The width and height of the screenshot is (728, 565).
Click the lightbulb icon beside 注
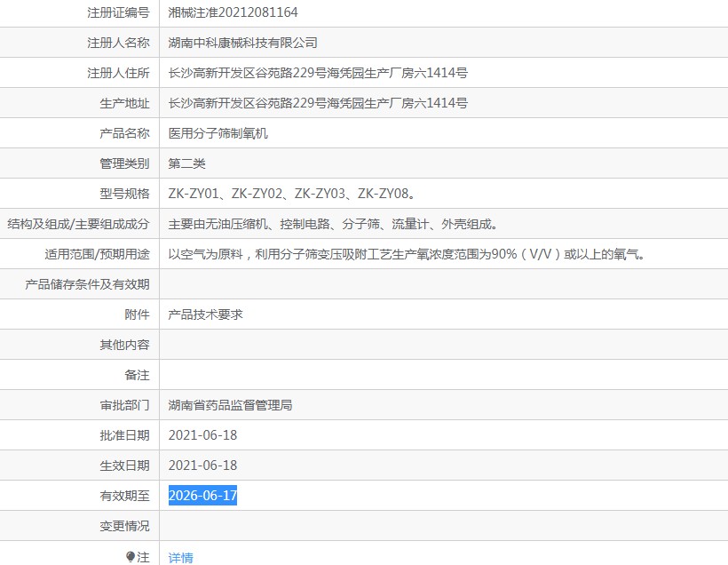[x=131, y=556]
